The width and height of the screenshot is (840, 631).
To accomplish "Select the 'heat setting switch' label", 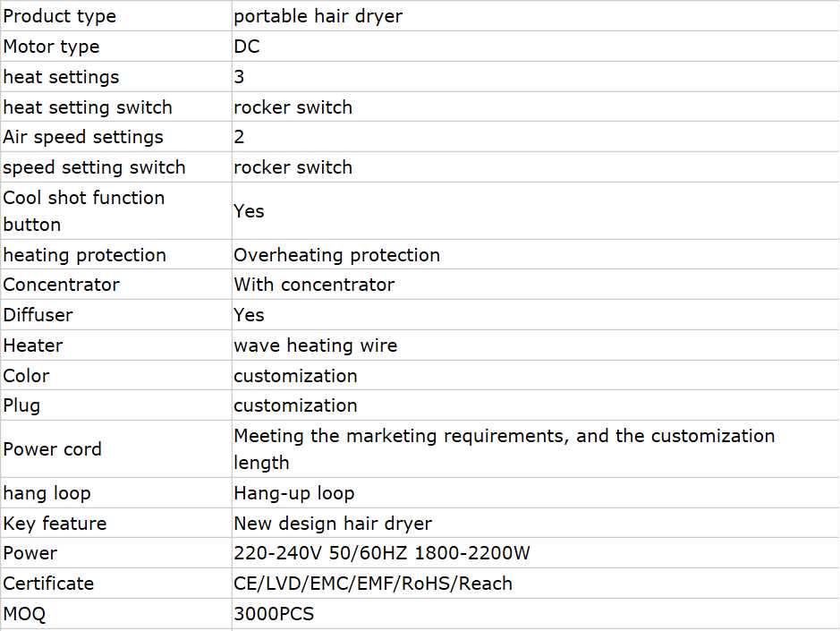I will pos(88,107).
